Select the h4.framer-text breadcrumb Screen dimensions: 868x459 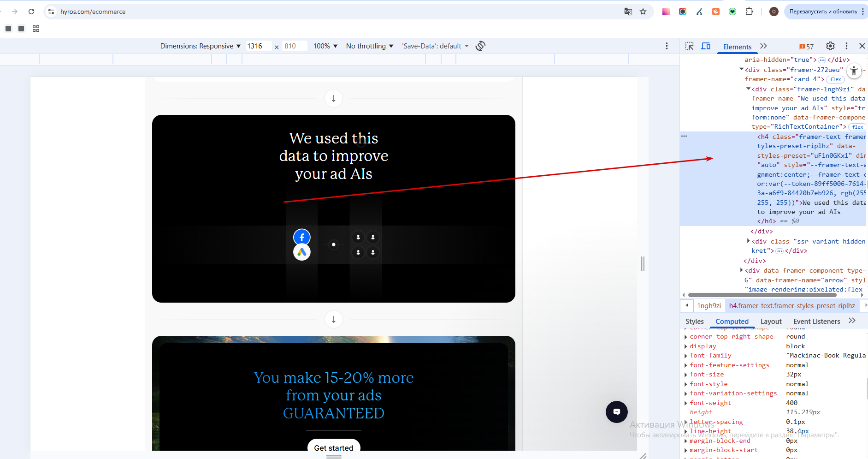point(792,306)
